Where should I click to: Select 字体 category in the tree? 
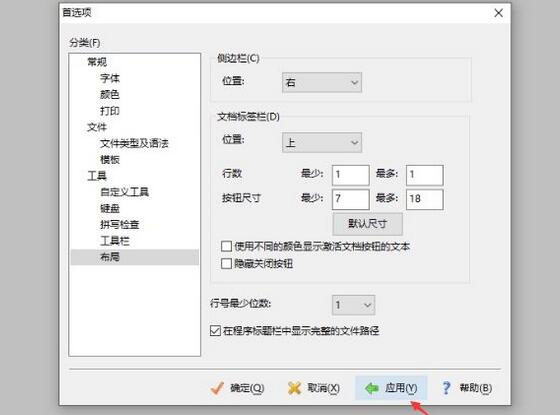click(x=110, y=78)
